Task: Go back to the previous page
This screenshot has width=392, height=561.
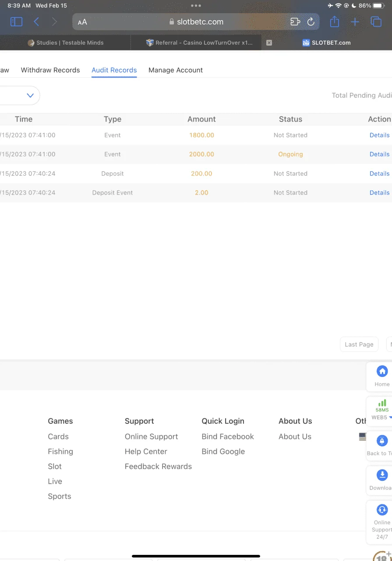Action: [36, 21]
